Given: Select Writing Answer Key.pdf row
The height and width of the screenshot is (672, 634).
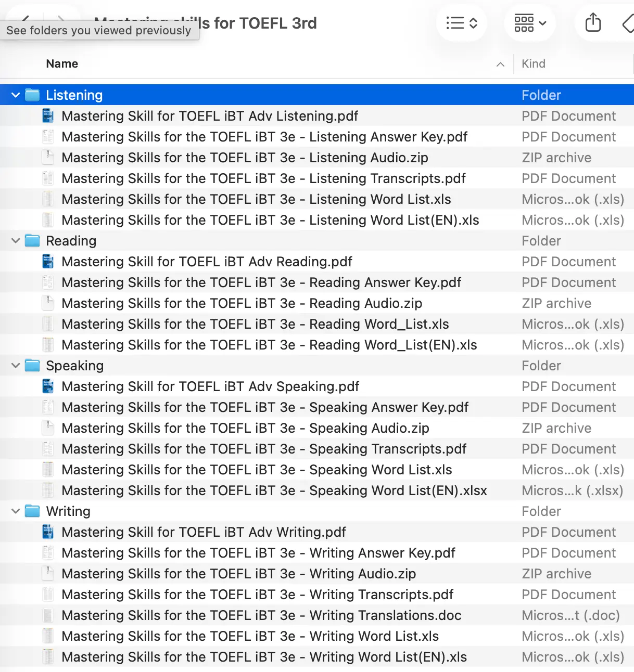Looking at the screenshot, I should coord(258,553).
